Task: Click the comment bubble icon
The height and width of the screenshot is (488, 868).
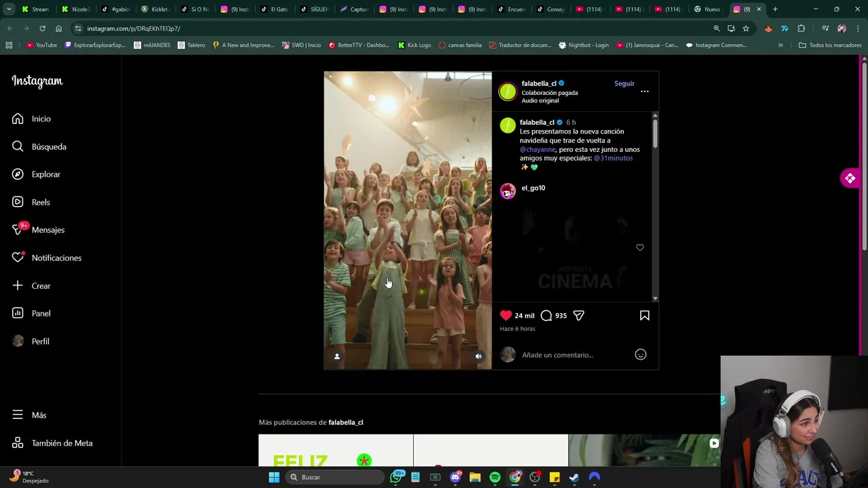Action: (x=547, y=315)
